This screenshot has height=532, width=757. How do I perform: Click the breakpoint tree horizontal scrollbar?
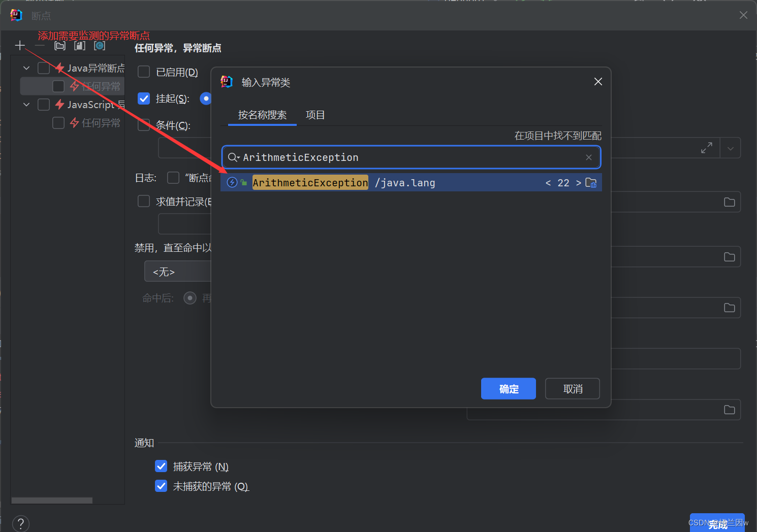(52, 501)
